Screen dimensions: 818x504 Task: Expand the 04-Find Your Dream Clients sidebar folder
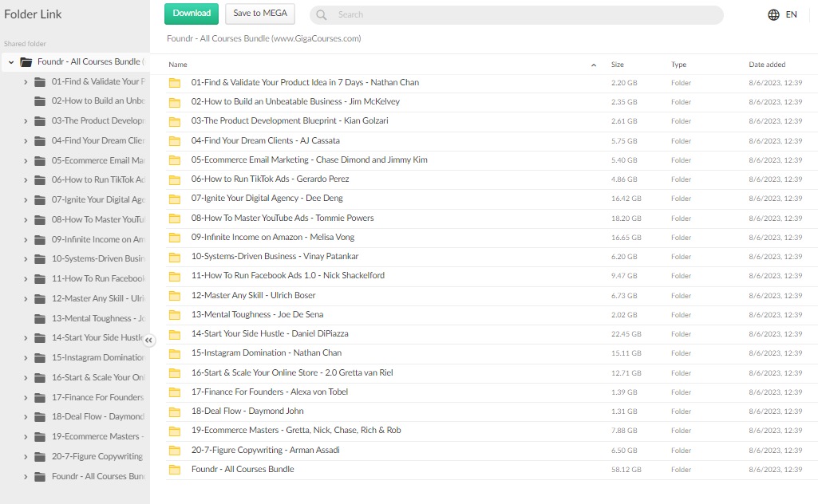coord(26,140)
